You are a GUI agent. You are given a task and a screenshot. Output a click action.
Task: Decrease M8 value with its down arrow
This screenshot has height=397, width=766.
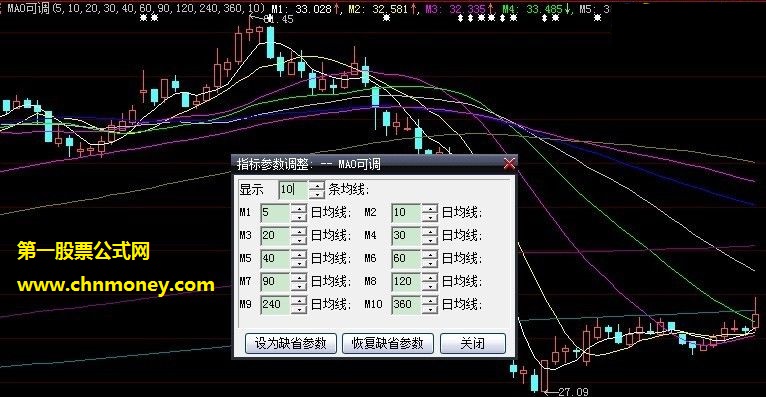[430, 286]
